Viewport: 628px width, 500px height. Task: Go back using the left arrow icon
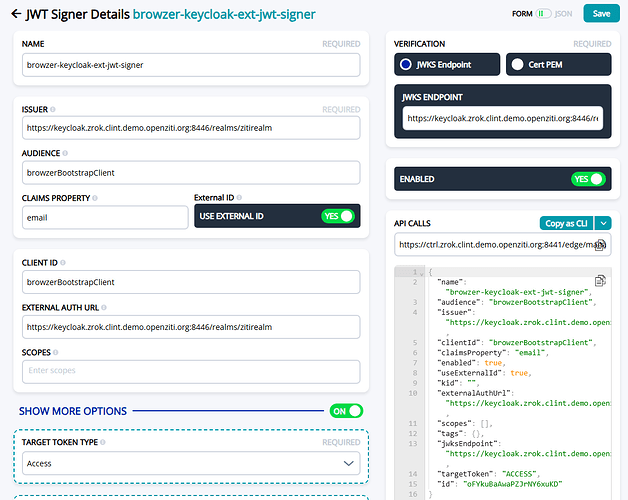coord(16,14)
